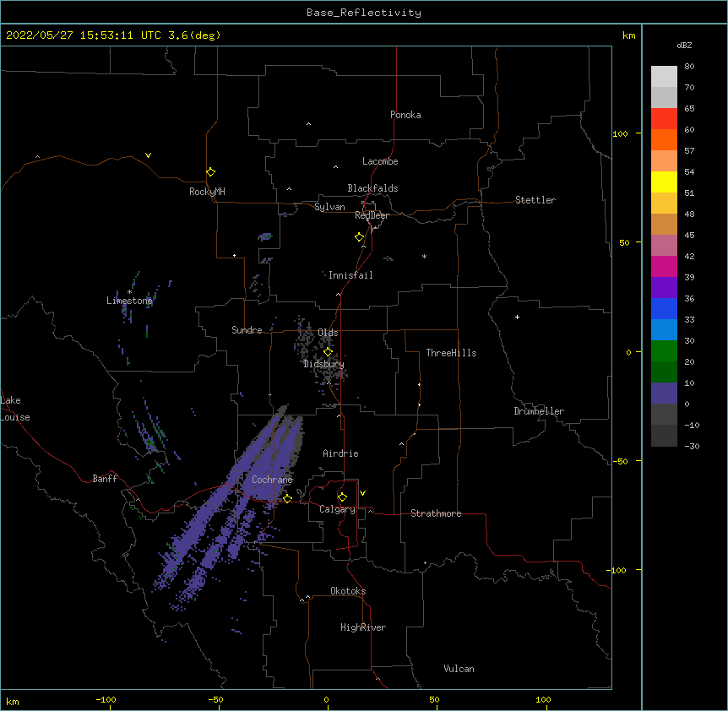Click the Sylvan label

tap(329, 207)
